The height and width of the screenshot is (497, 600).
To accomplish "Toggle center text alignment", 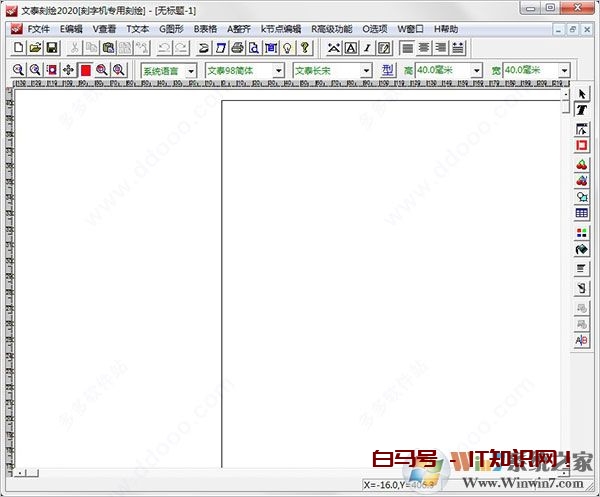I will pyautogui.click(x=424, y=48).
